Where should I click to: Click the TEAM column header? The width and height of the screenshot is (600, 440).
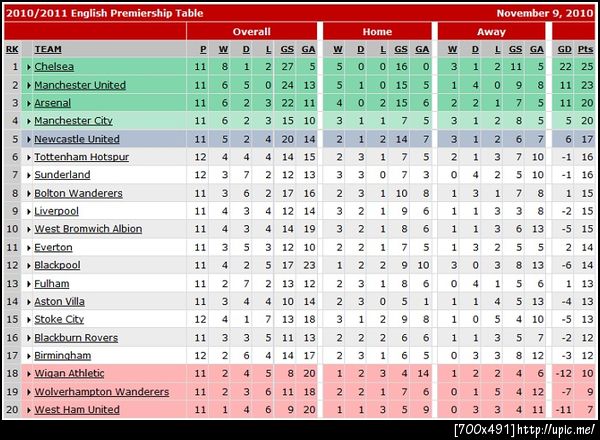click(47, 49)
